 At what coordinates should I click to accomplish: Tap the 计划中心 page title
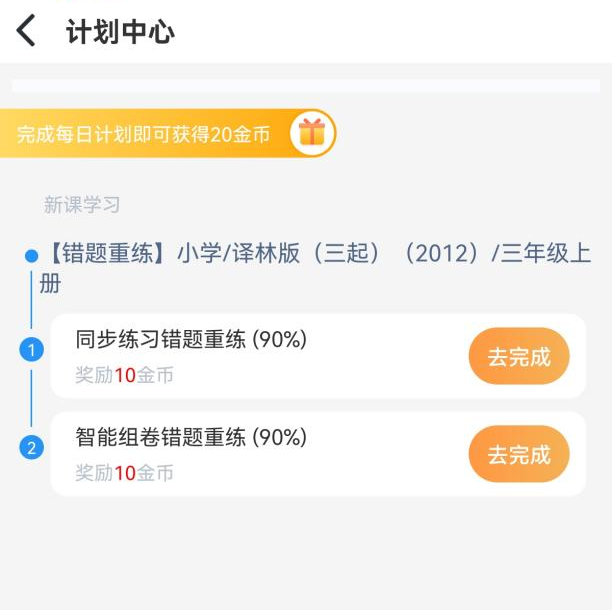point(120,32)
